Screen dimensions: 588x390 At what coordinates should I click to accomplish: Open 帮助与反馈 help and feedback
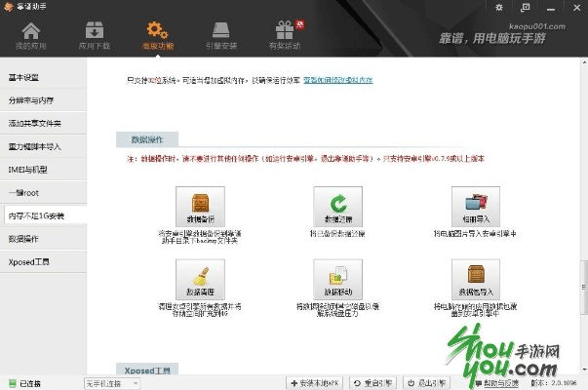pos(496,383)
